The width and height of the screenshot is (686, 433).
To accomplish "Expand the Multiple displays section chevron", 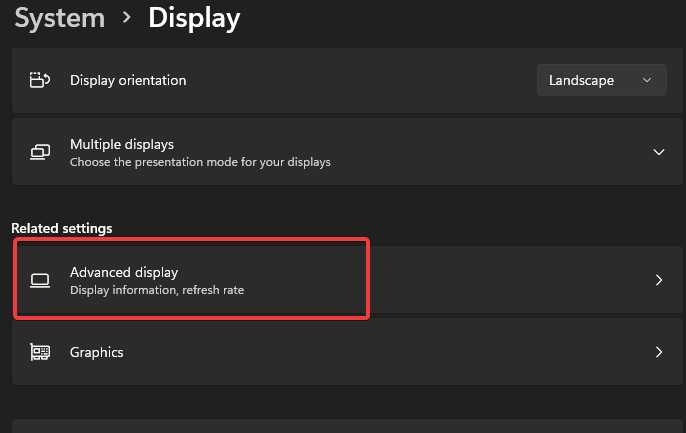I will point(658,152).
